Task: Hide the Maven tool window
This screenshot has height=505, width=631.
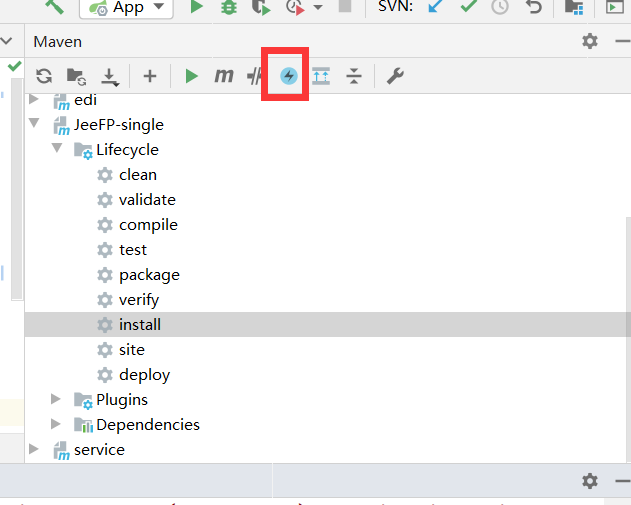Action: tap(623, 41)
